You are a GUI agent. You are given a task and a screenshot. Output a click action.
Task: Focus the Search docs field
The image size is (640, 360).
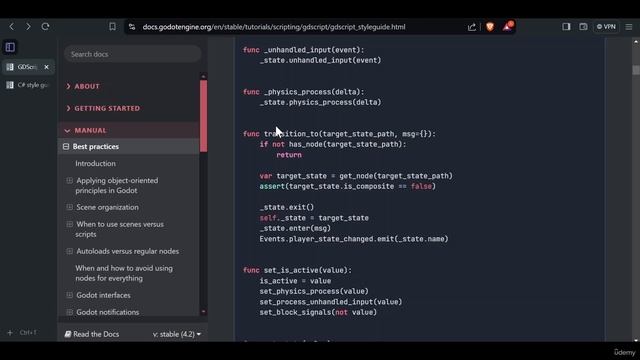pos(133,54)
